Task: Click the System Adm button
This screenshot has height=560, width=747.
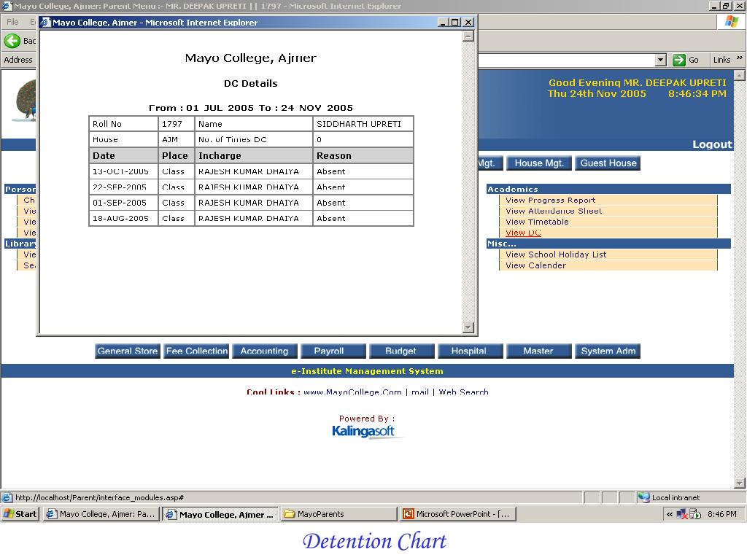Action: coord(608,351)
